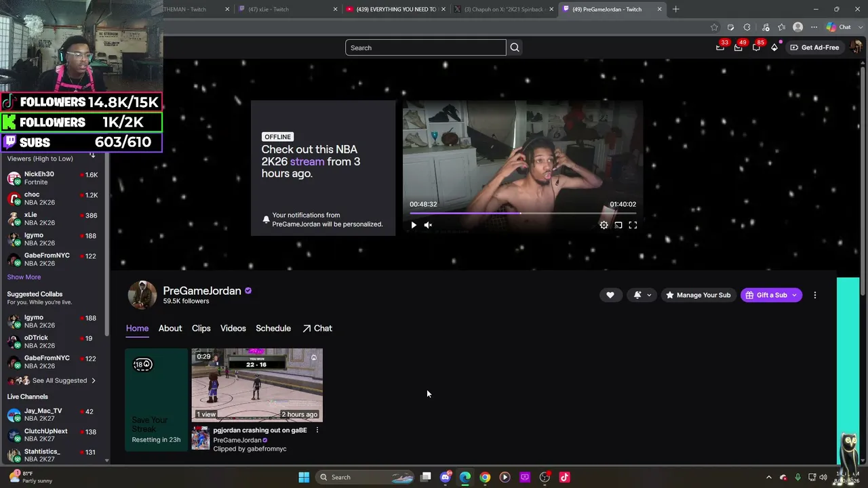Image resolution: width=868 pixels, height=488 pixels.
Task: Open Discord from the taskbar
Action: 446,477
